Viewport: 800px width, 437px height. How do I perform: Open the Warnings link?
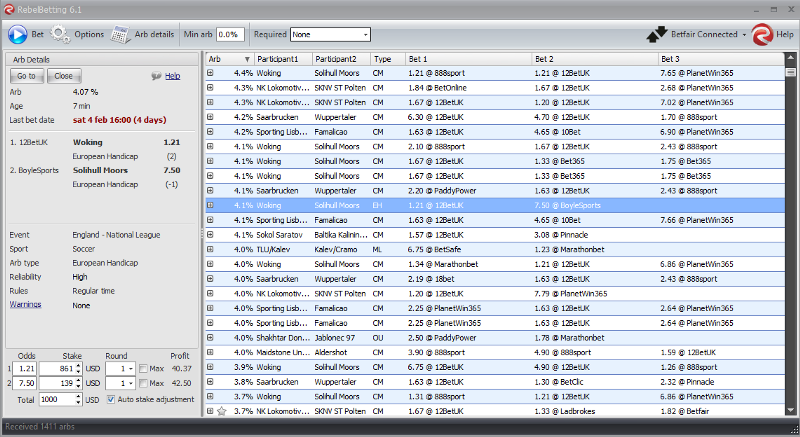click(25, 304)
